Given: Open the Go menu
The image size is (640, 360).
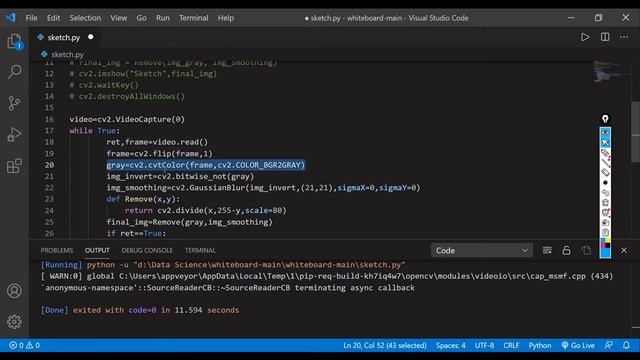Looking at the screenshot, I should pyautogui.click(x=141, y=18).
